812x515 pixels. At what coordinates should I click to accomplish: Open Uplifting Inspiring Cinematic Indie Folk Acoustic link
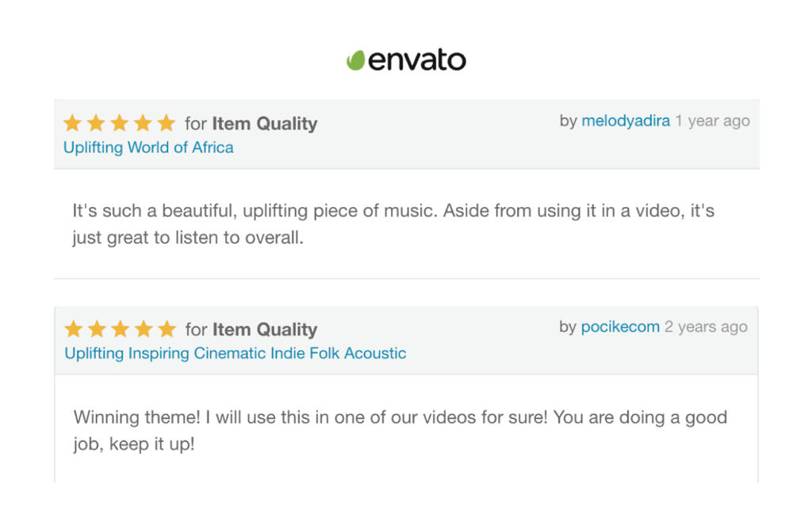[235, 353]
